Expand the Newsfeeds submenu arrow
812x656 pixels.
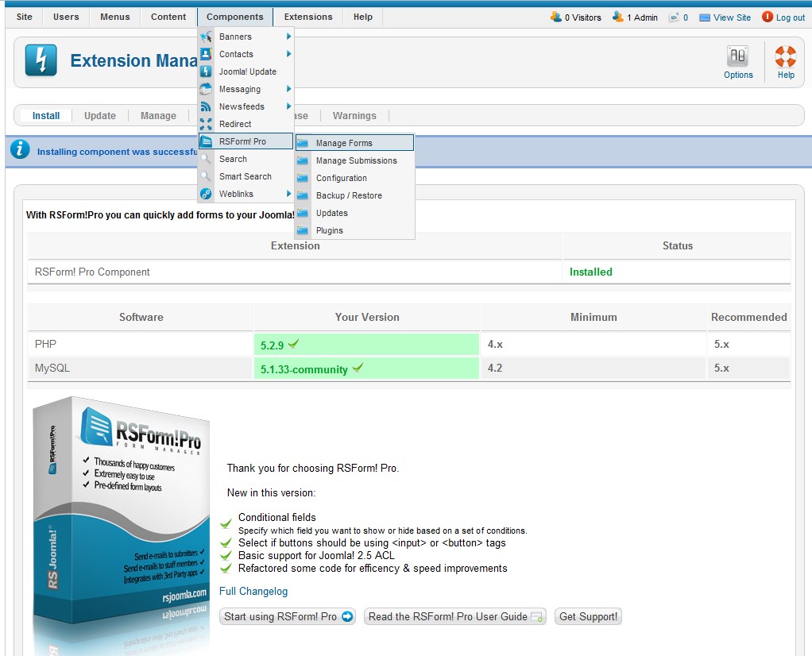(x=289, y=106)
